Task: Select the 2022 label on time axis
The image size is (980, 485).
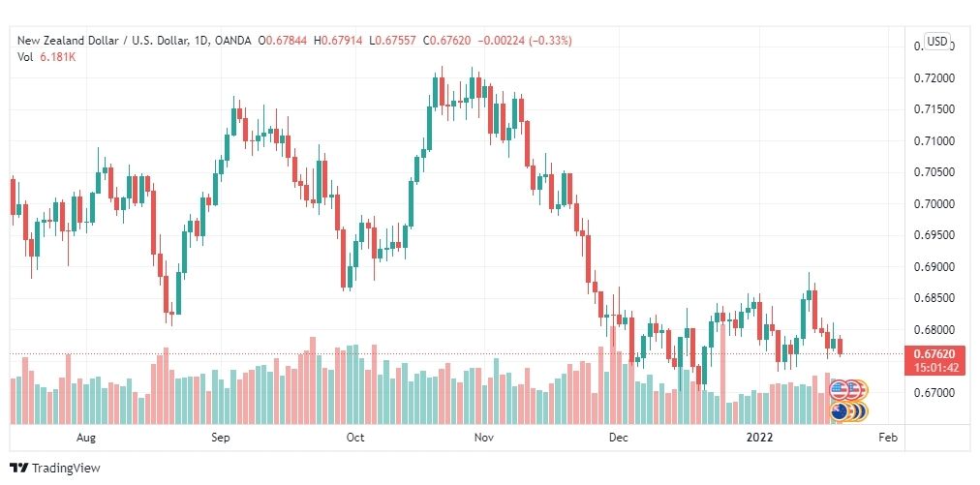Action: 758,438
